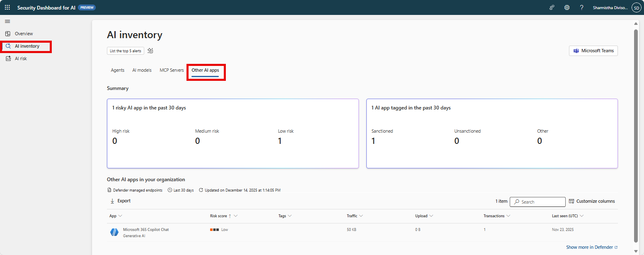Expand the App column dropdown
This screenshot has width=644, height=255.
pyautogui.click(x=120, y=216)
